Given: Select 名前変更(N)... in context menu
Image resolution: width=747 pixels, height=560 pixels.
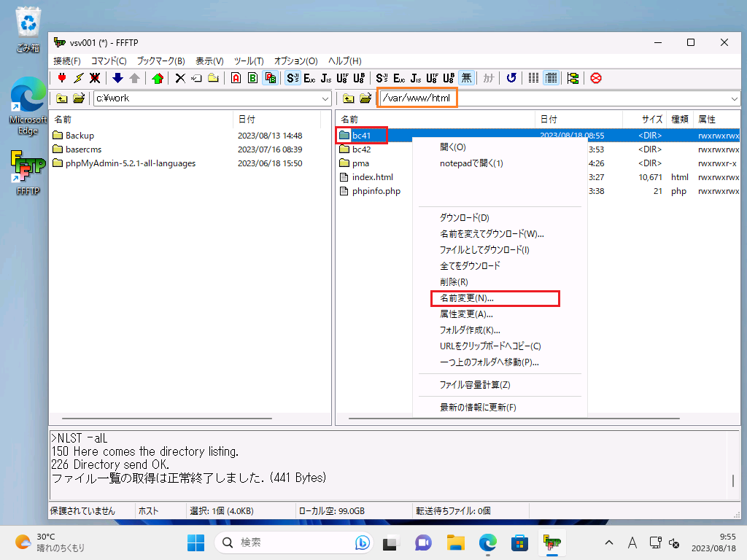Looking at the screenshot, I should point(467,298).
